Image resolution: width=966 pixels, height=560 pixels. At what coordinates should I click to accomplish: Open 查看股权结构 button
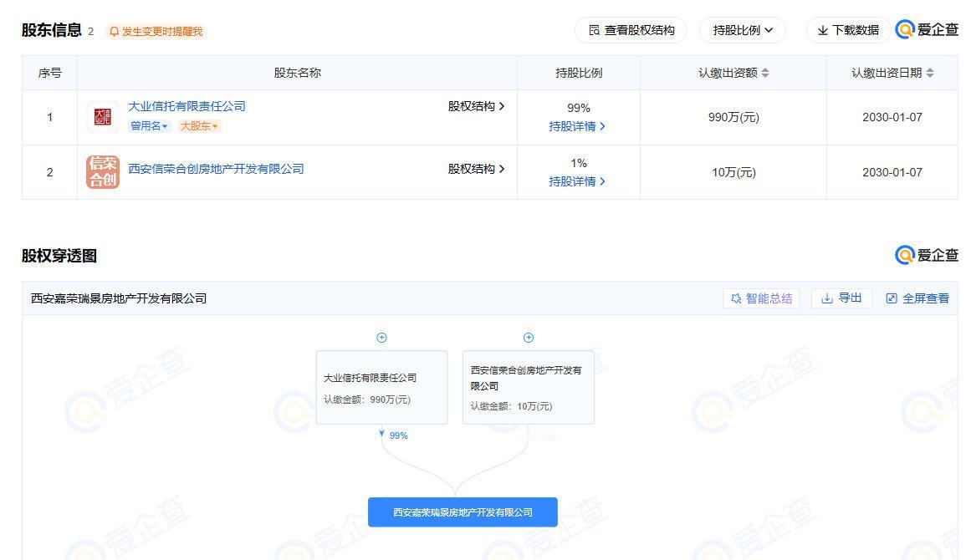click(x=631, y=30)
